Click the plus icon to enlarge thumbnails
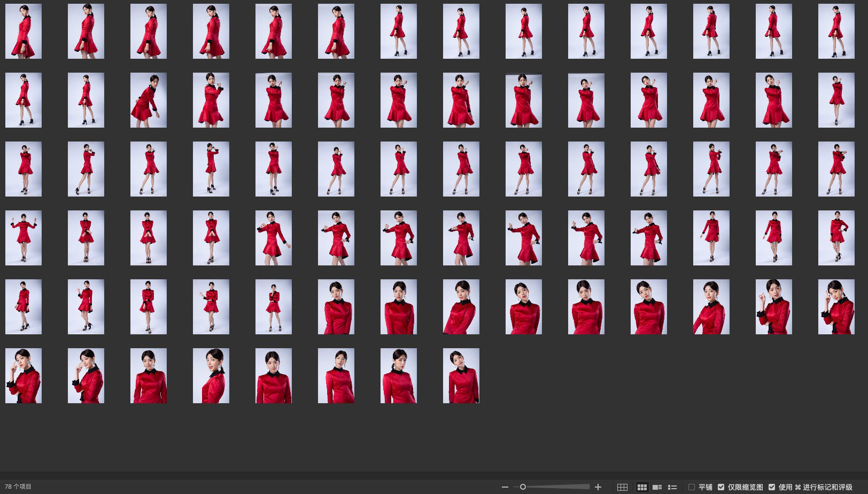868x494 pixels. (598, 487)
